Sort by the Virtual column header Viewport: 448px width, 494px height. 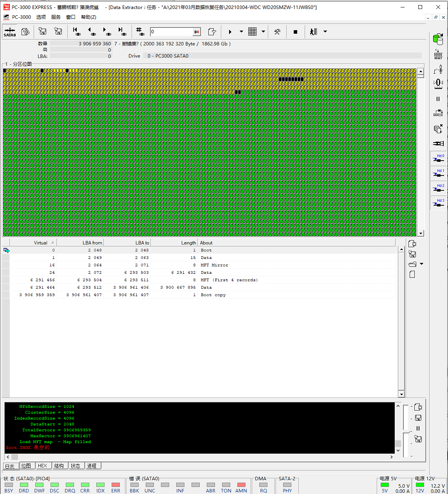[33, 243]
